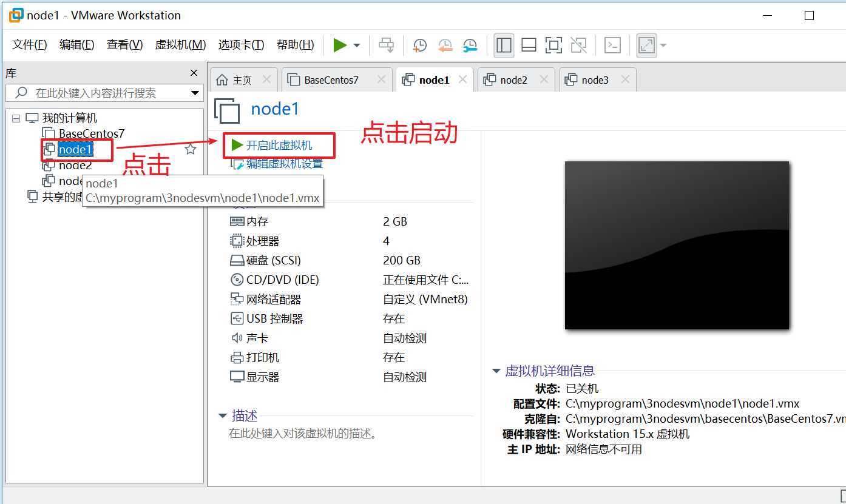Click the 网络适配器 network adapter icon

click(x=237, y=299)
